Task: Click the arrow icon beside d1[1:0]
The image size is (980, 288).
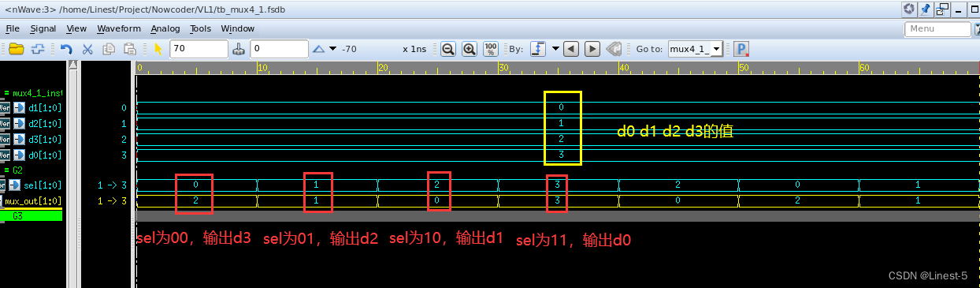Action: tap(20, 107)
